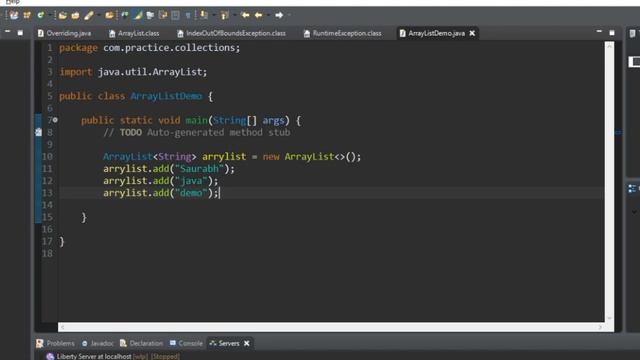Screen dimensions: 640x360
Task: Click the editor vertical scrollbar
Action: tap(609, 182)
